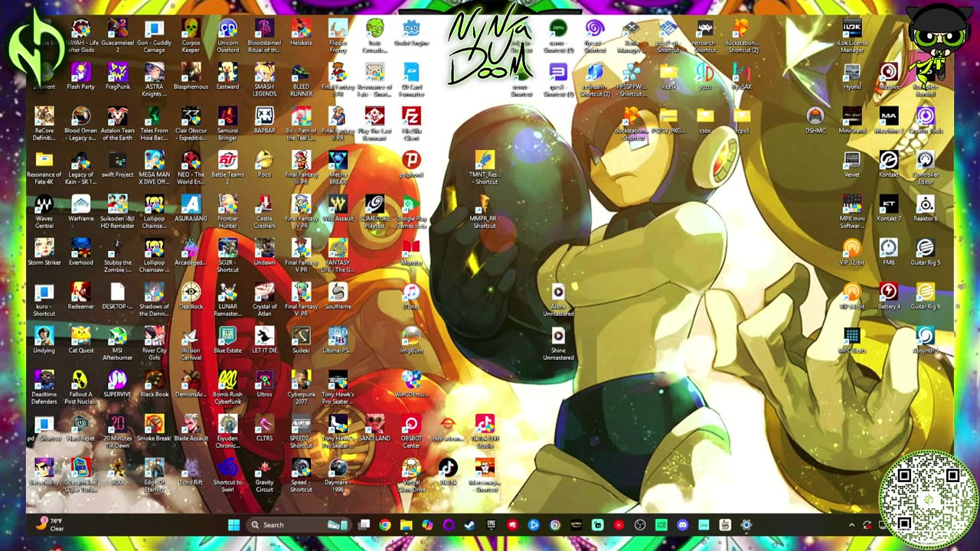Open Google Play Games beta shortcut

pyautogui.click(x=411, y=212)
